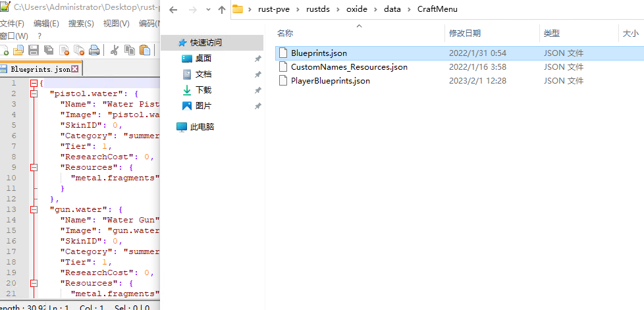The image size is (644, 310).
Task: Select CustomNames_Resources.json in file list
Action: (x=349, y=67)
